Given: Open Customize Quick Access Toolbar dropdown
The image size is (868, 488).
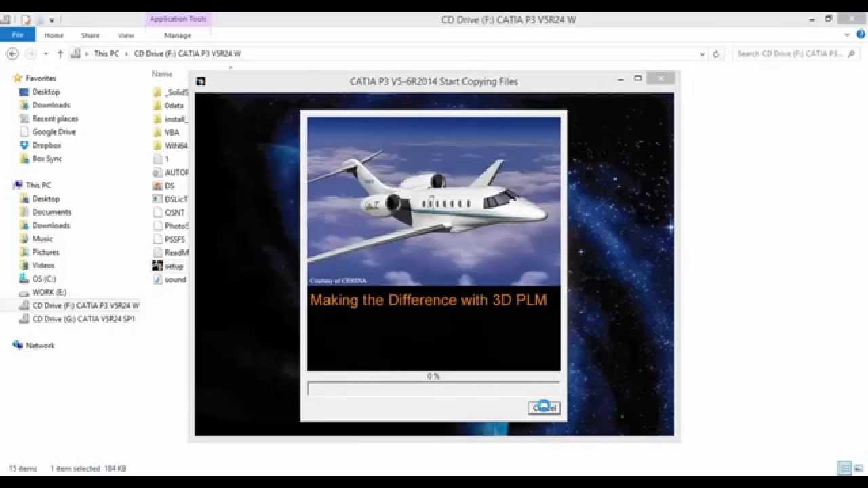Looking at the screenshot, I should click(x=52, y=20).
